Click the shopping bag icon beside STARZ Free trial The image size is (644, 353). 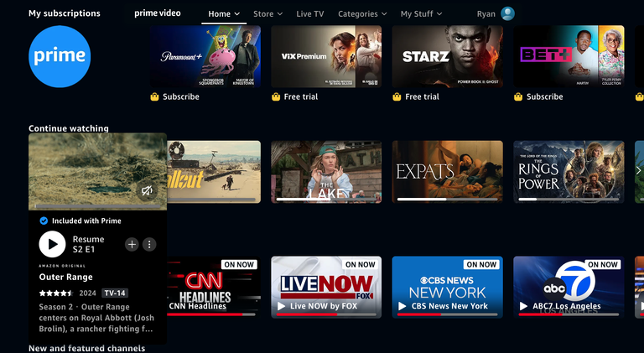coord(397,97)
